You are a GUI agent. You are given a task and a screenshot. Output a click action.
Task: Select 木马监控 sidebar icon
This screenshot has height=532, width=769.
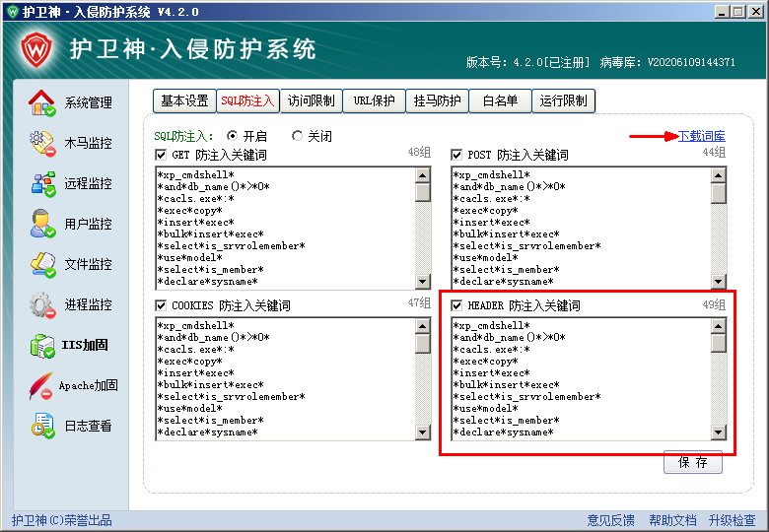(42, 143)
